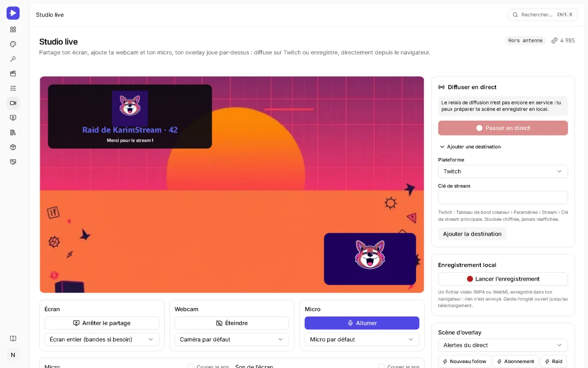Open the monitor play icon in sidebar
Image resolution: width=588 pixels, height=368 pixels.
pos(13,118)
